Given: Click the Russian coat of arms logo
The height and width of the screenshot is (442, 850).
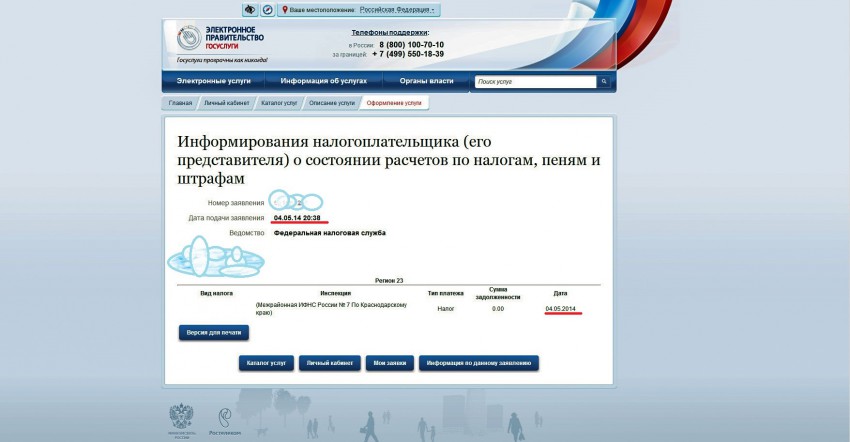Looking at the screenshot, I should coord(182,419).
